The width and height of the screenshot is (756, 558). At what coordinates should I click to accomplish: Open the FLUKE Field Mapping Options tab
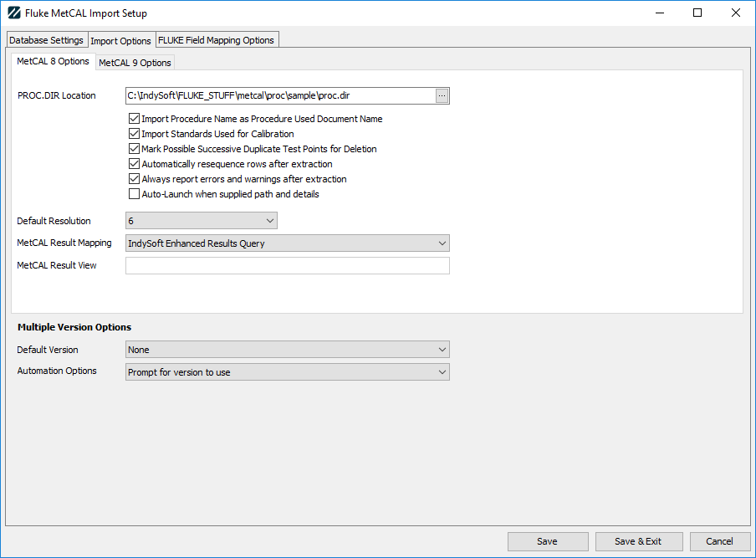click(x=217, y=40)
